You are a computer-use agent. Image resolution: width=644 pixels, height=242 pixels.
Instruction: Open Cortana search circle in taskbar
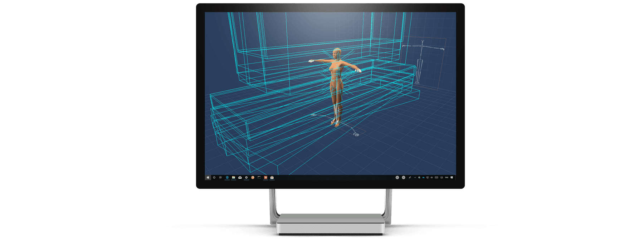(214, 177)
